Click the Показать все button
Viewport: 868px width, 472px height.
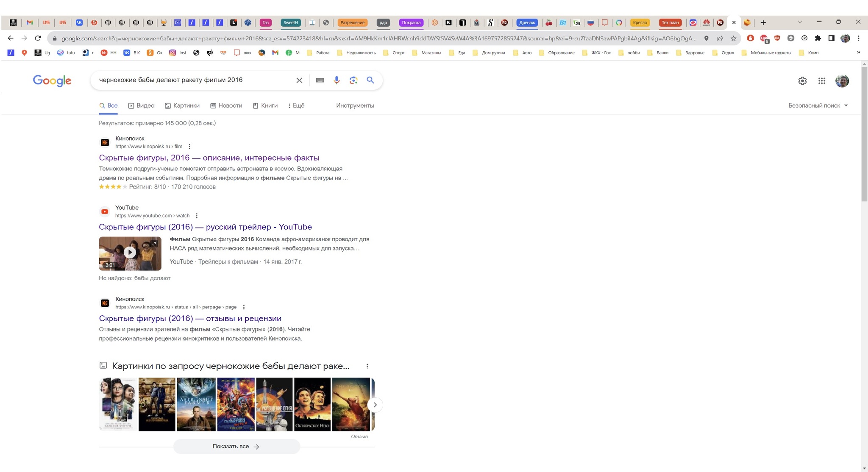tap(236, 447)
